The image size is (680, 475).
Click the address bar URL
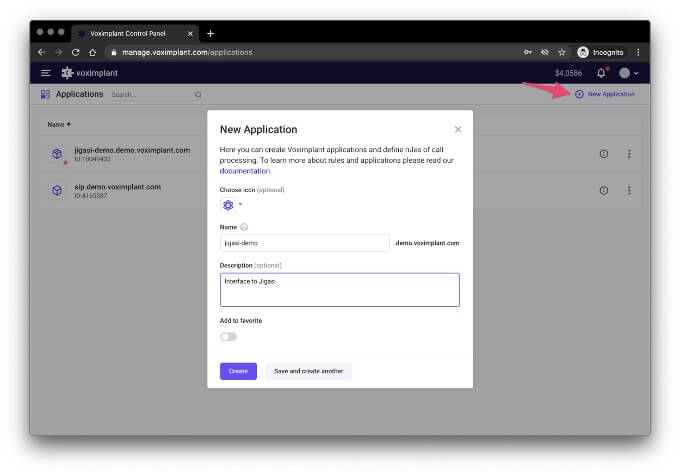coord(187,52)
